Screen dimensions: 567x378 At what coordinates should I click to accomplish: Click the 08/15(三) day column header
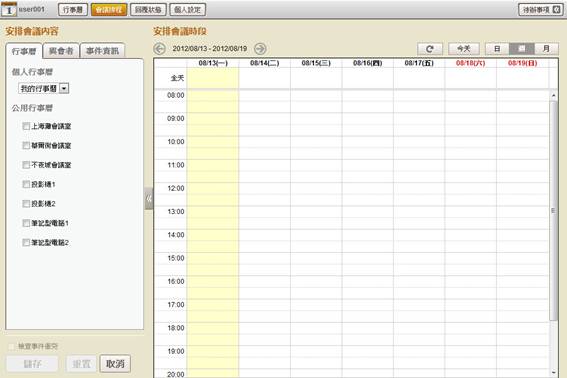(316, 63)
